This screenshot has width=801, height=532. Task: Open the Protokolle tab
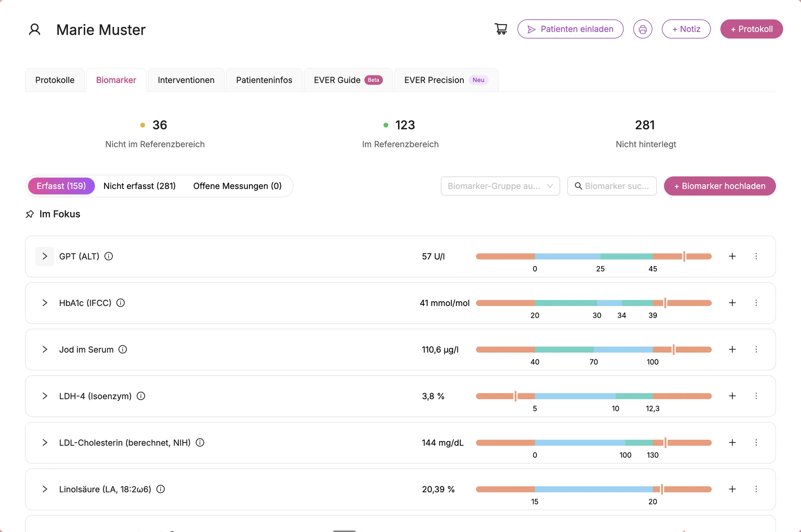click(x=55, y=80)
